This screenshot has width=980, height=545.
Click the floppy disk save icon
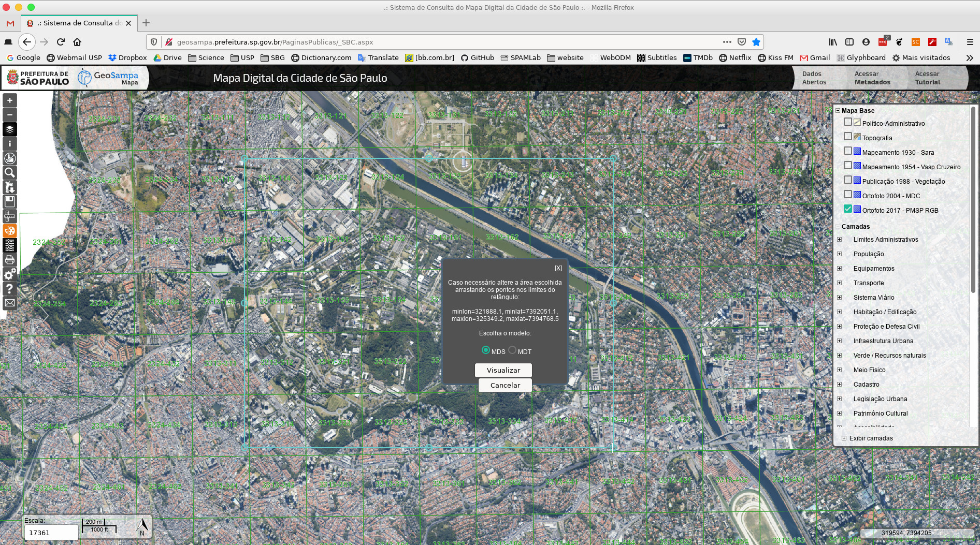[10, 202]
